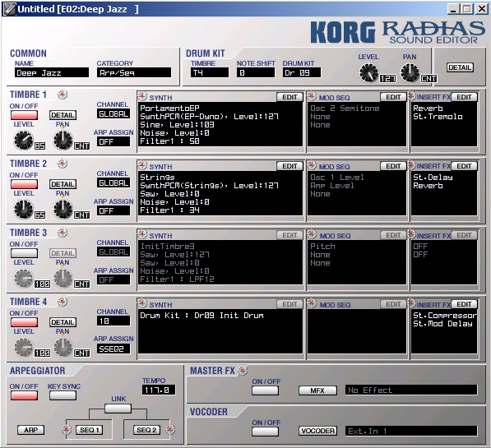Click the Timbre 1 SYNTH section icon
This screenshot has height=448, width=491.
tap(142, 96)
